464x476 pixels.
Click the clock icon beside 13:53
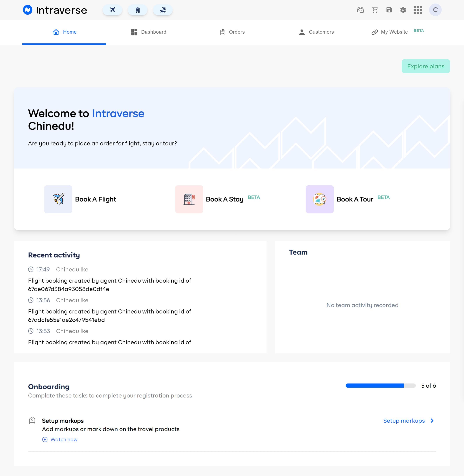tap(31, 331)
